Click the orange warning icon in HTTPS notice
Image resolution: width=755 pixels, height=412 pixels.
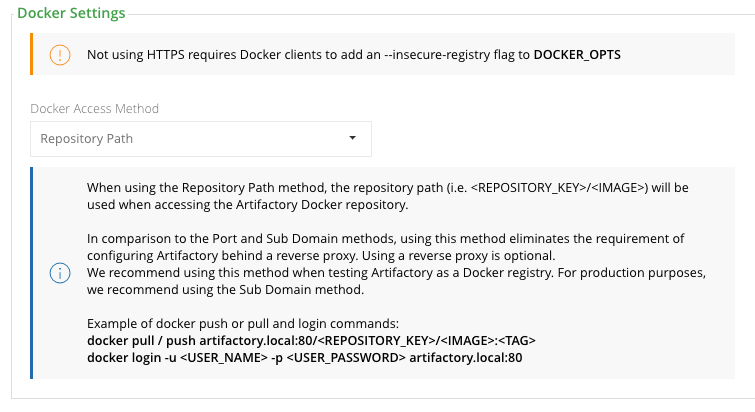point(60,54)
